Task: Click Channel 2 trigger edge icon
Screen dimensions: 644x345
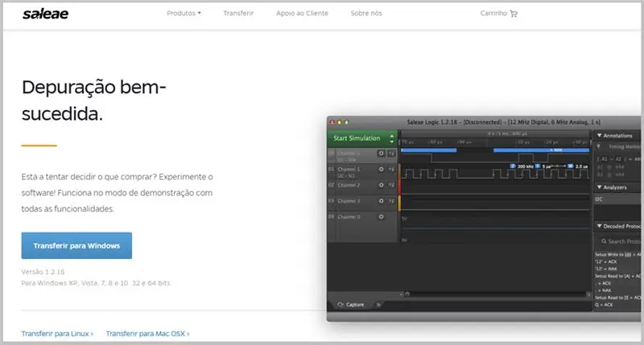Action: (x=391, y=185)
